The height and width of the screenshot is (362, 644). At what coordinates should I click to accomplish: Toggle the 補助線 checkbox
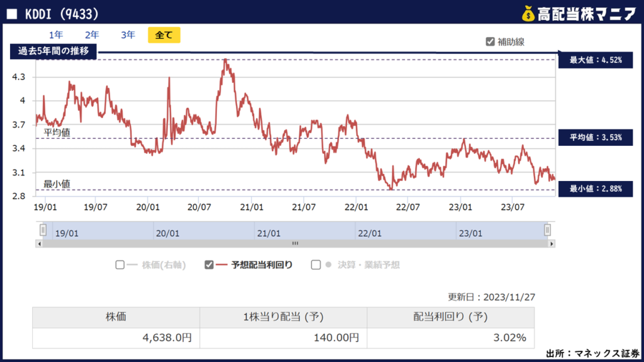pyautogui.click(x=490, y=41)
